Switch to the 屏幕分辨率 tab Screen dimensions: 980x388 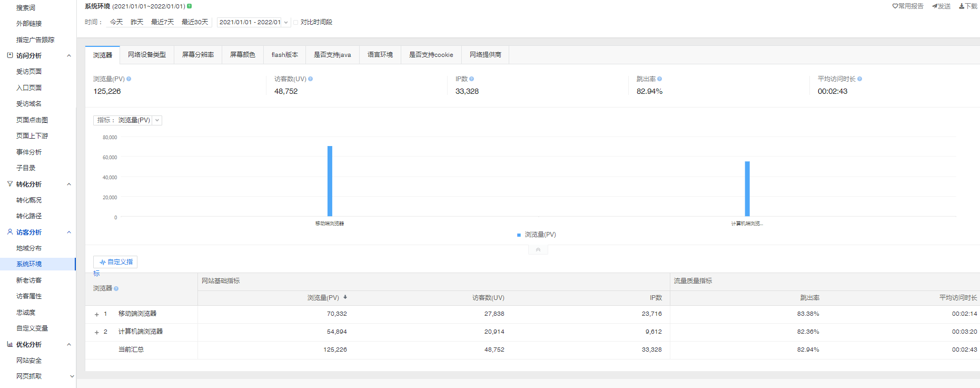coord(198,55)
